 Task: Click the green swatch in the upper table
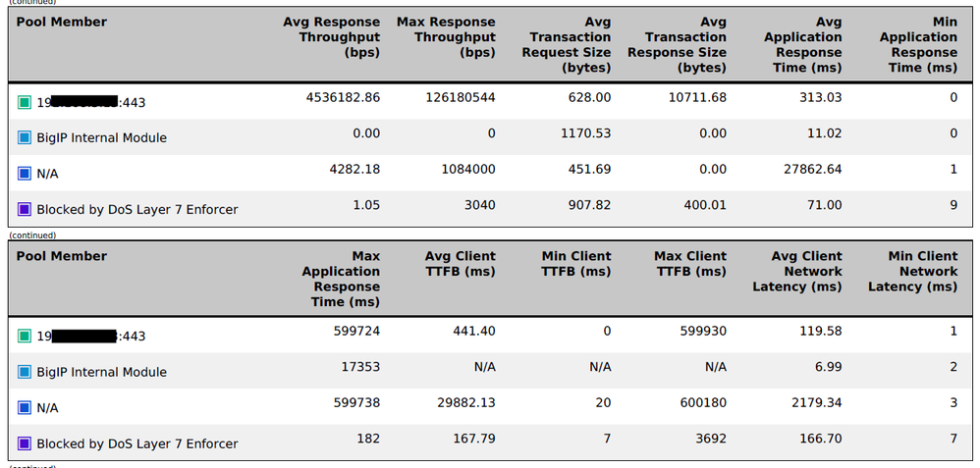[x=25, y=102]
